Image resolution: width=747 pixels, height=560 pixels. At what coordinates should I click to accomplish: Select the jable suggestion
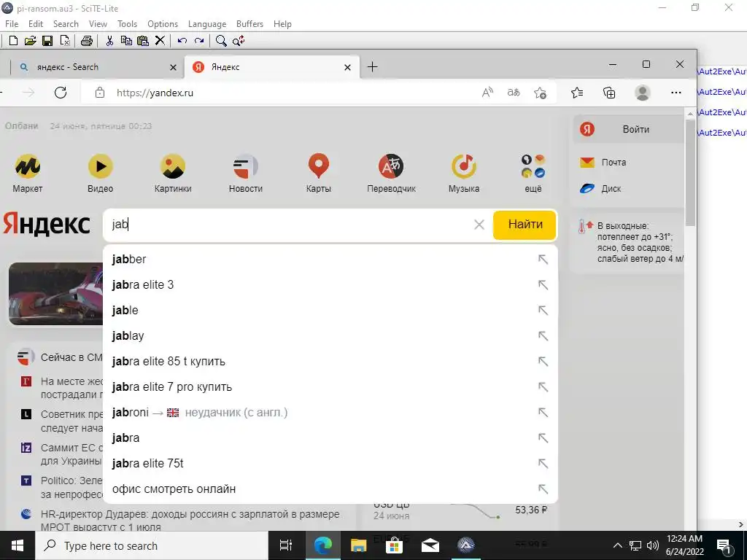(x=330, y=311)
